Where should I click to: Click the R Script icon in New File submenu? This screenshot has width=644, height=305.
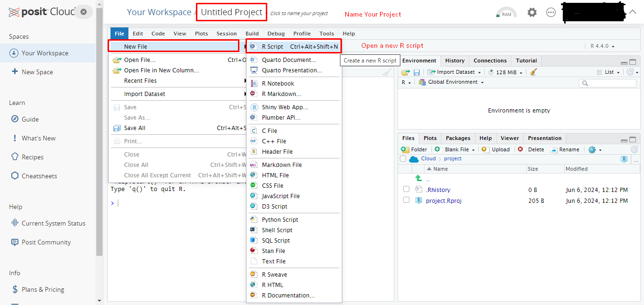click(253, 46)
